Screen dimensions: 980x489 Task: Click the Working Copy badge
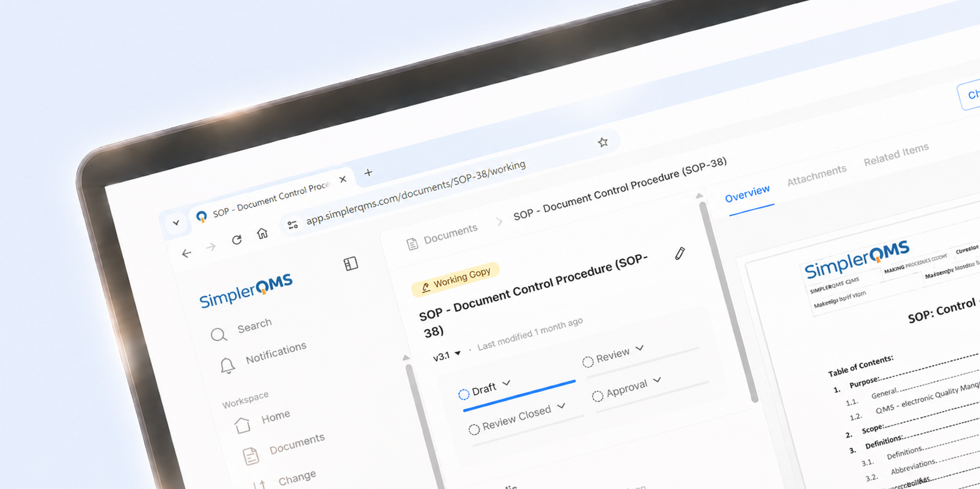[455, 279]
